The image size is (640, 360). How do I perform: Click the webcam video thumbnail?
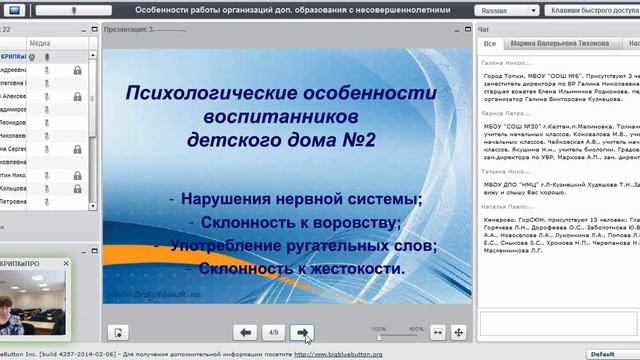click(33, 302)
